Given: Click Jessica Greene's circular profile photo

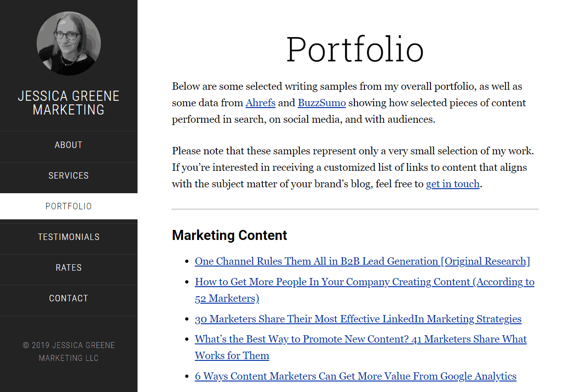Looking at the screenshot, I should pyautogui.click(x=69, y=44).
